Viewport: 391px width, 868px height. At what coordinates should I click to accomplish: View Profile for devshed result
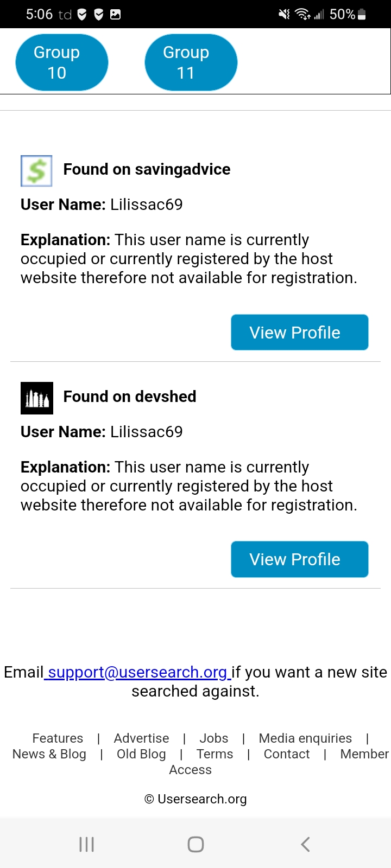[300, 559]
